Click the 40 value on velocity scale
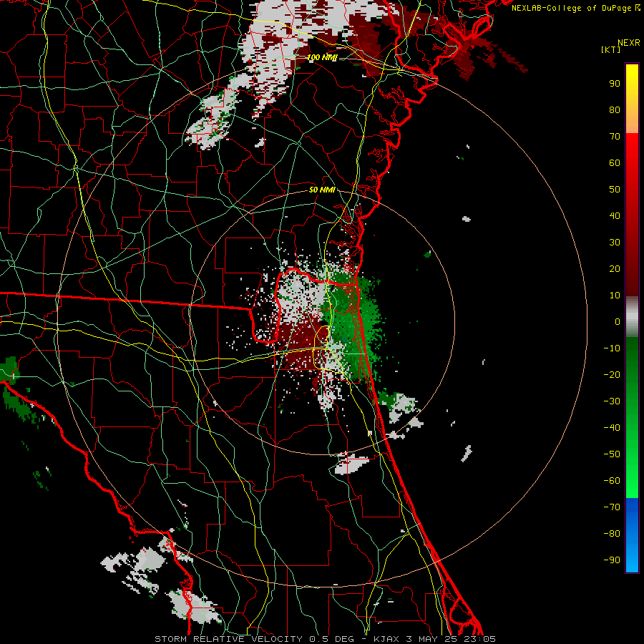Viewport: 644px width, 644px height. pyautogui.click(x=615, y=215)
